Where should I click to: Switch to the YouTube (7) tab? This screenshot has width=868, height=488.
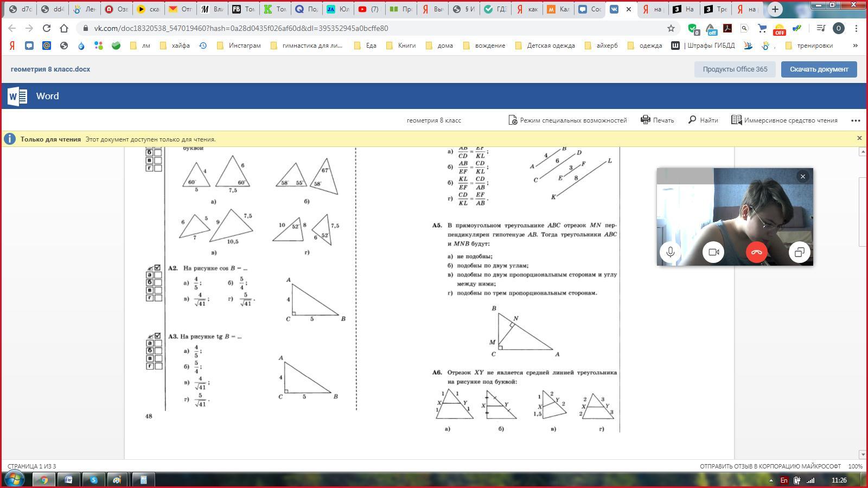[369, 9]
